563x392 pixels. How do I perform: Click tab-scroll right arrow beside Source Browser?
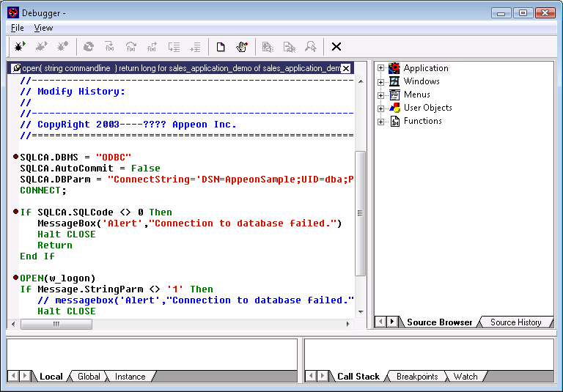391,322
